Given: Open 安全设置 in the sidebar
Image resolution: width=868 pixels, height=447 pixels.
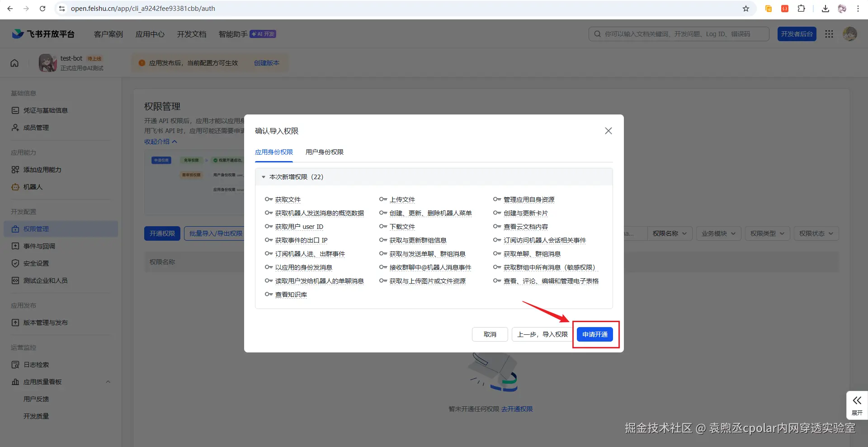Looking at the screenshot, I should pos(61,263).
